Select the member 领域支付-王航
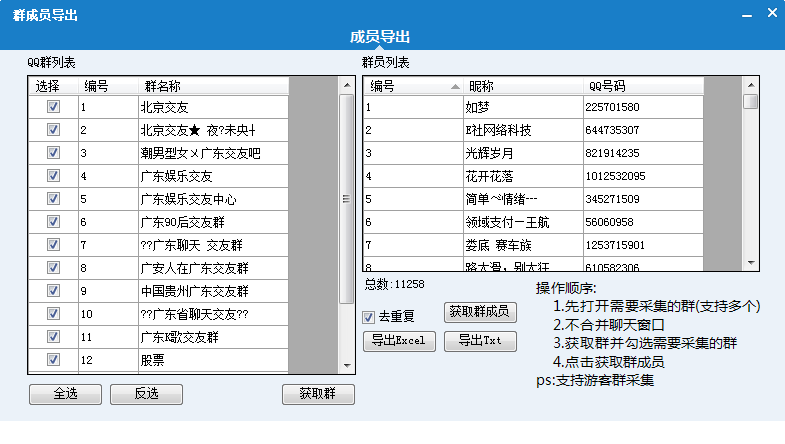Viewport: 785px width, 444px height. (x=507, y=222)
